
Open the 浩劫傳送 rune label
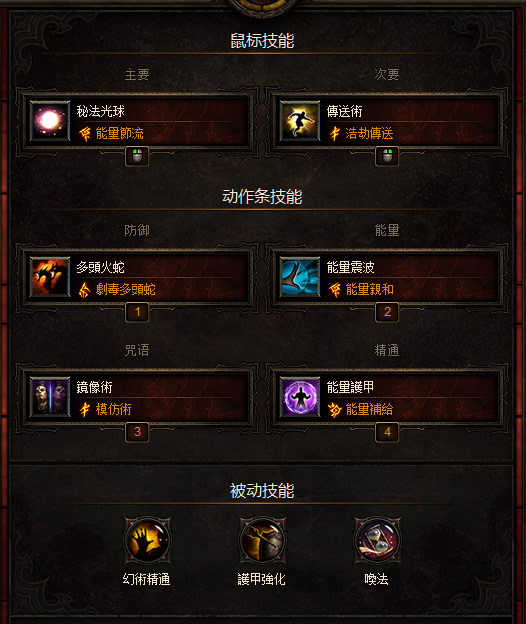369,133
